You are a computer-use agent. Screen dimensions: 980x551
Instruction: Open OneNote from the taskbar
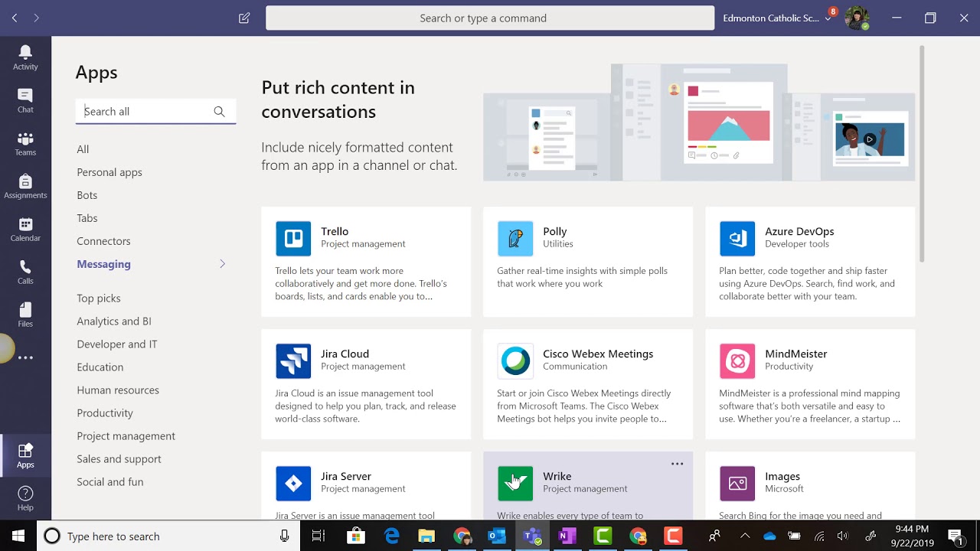pyautogui.click(x=567, y=536)
